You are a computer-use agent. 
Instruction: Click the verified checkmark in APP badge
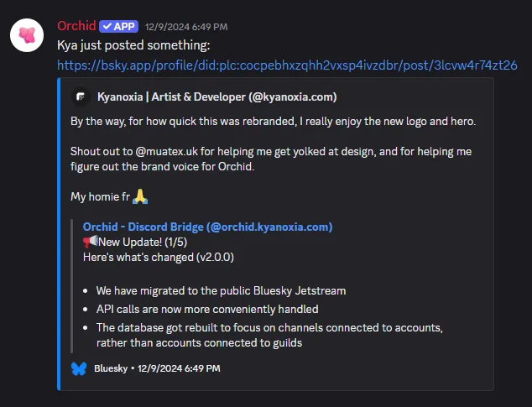click(107, 26)
